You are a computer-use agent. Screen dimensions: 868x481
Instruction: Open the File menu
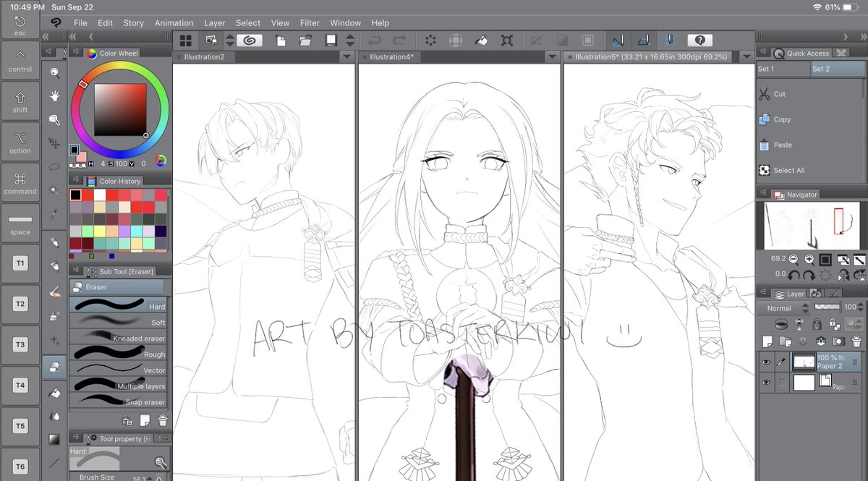click(80, 22)
